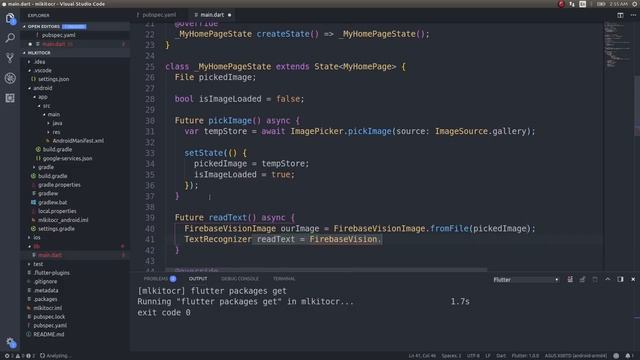Click UTF-8 encoding in status bar

tap(473, 356)
